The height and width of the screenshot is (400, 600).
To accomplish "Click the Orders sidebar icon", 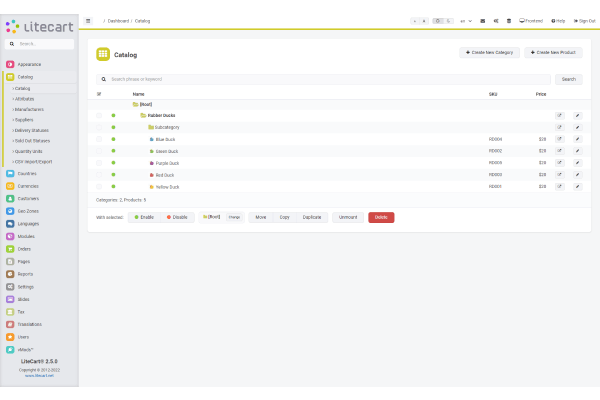I will [x=10, y=249].
